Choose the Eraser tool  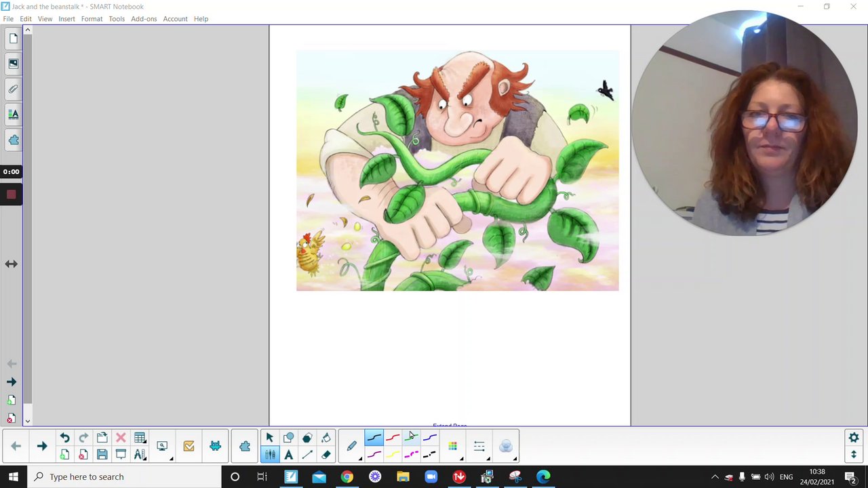point(326,455)
